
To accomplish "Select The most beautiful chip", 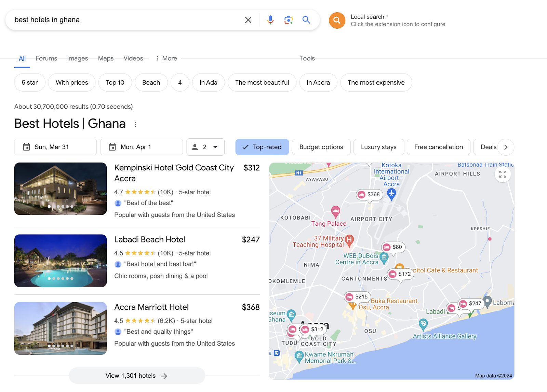I will 262,83.
